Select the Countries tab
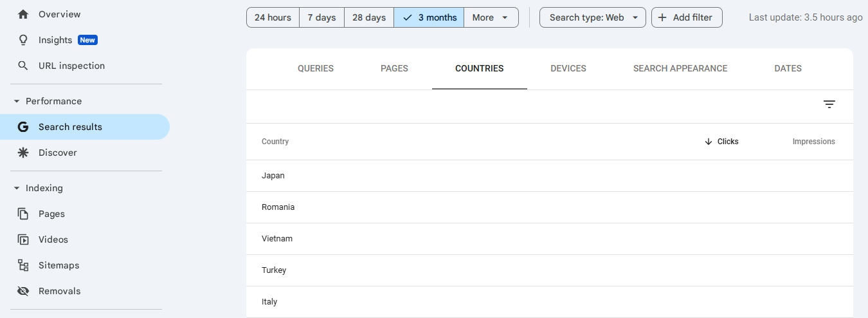Screen dimensions: 868x318 coord(480,69)
